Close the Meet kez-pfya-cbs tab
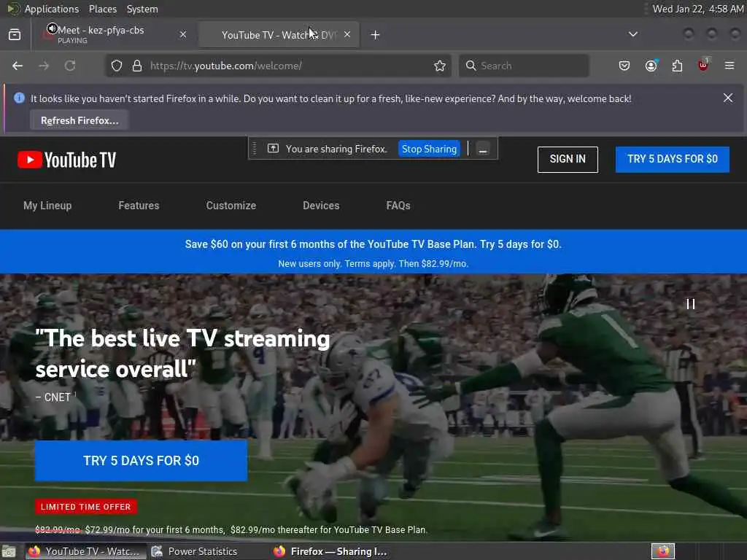 click(183, 34)
